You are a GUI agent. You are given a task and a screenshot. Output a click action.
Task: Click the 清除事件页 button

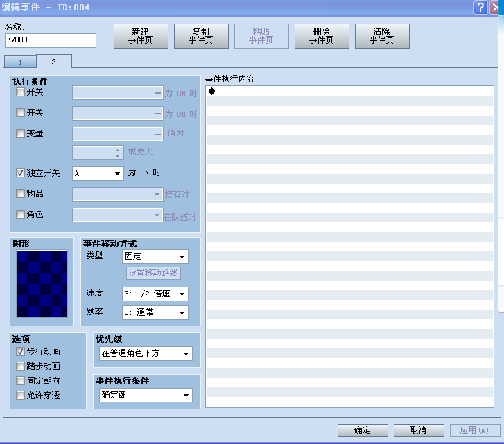pyautogui.click(x=382, y=36)
